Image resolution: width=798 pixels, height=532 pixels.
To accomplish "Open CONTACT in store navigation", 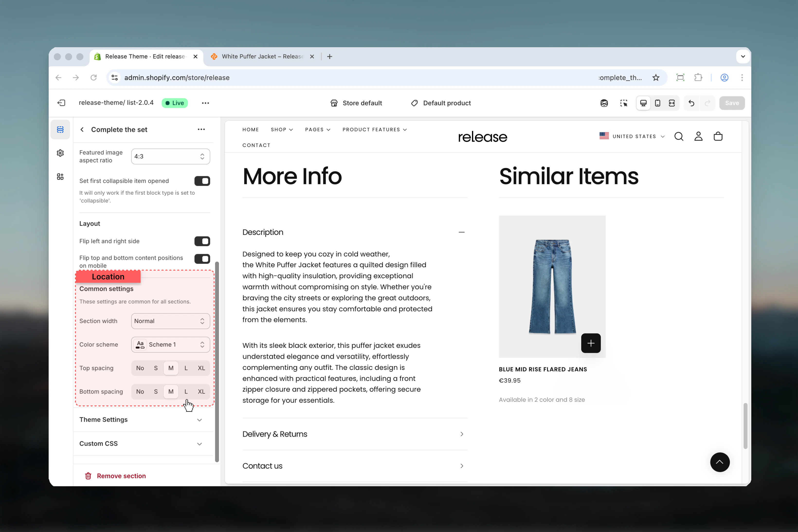I will (256, 145).
